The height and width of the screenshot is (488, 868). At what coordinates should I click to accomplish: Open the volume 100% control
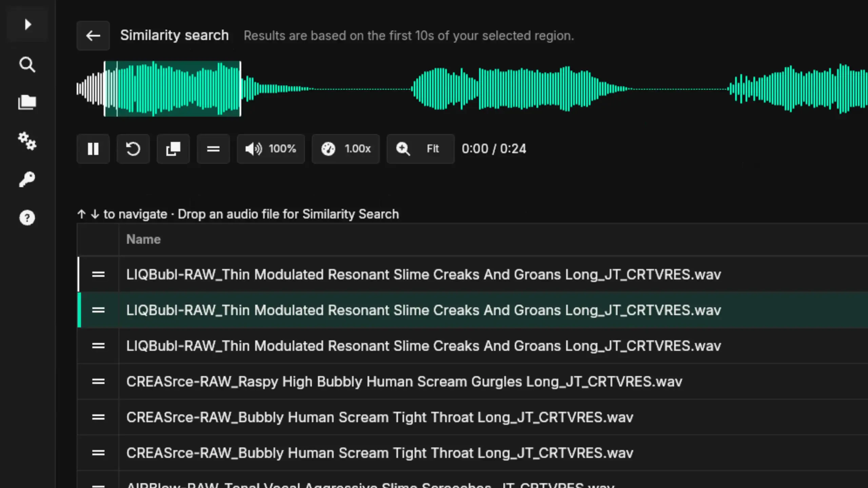point(271,149)
